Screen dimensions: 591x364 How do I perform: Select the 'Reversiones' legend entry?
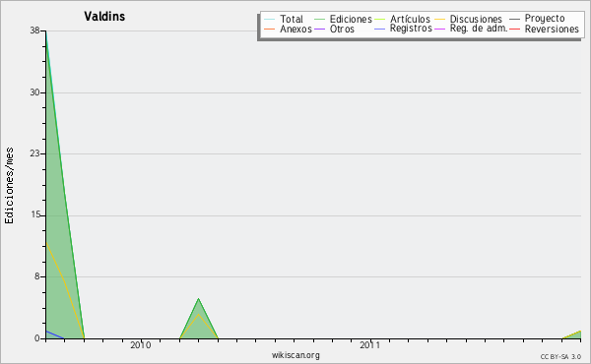552,29
